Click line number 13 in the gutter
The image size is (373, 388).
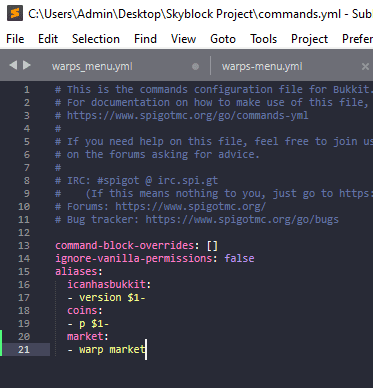[24, 246]
